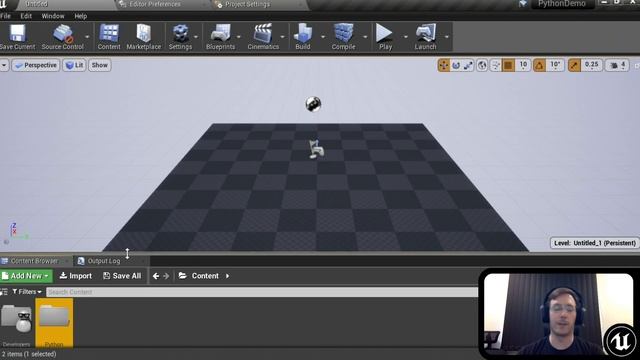Click the Content path breadcrumb
Screen dimensions: 640x360
pos(205,276)
